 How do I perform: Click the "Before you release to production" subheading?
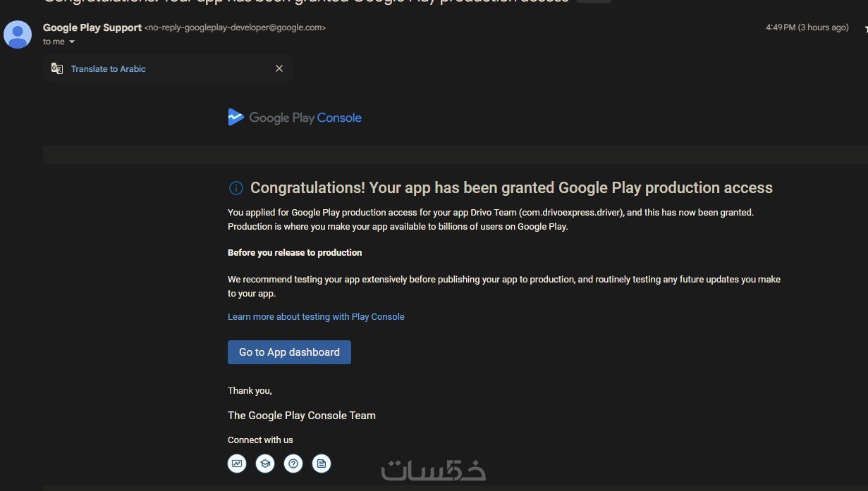[x=295, y=253]
